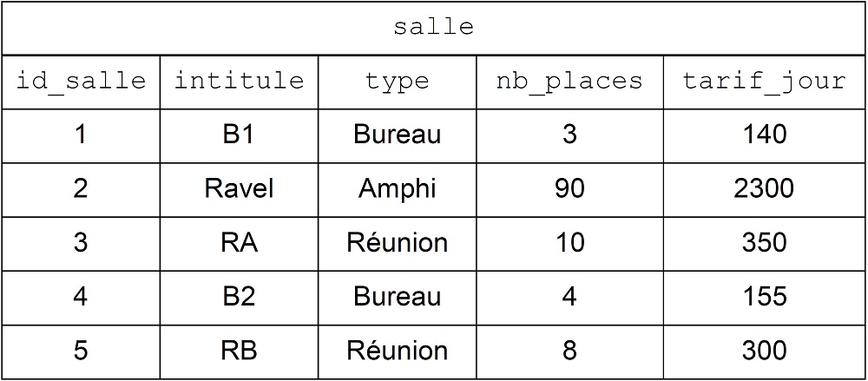Select the id_salle column header
The height and width of the screenshot is (381, 868).
click(81, 81)
